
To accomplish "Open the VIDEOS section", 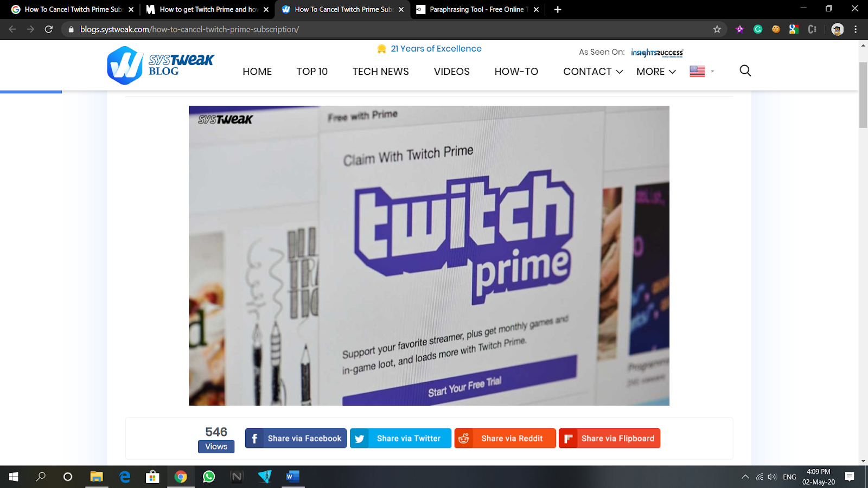I will pos(452,72).
